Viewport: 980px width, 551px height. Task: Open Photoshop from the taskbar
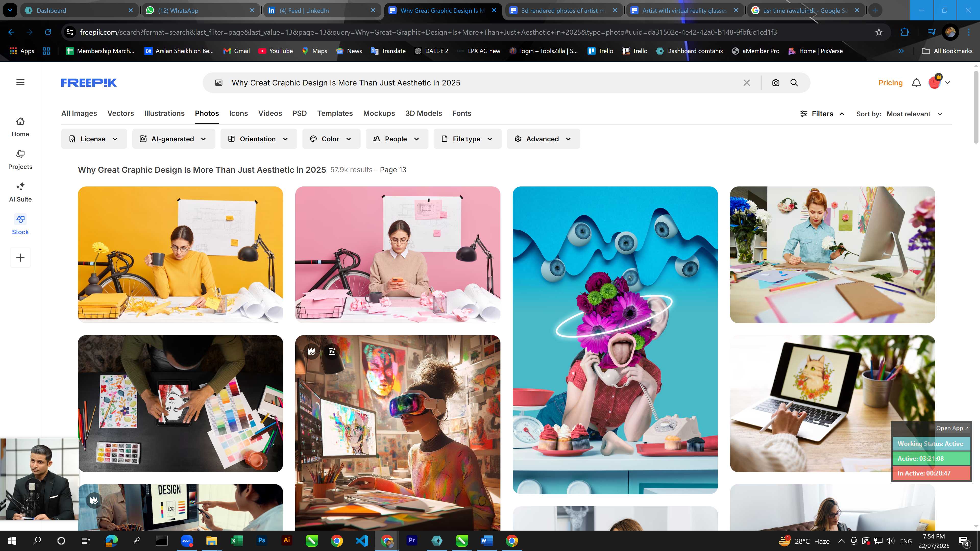(261, 540)
